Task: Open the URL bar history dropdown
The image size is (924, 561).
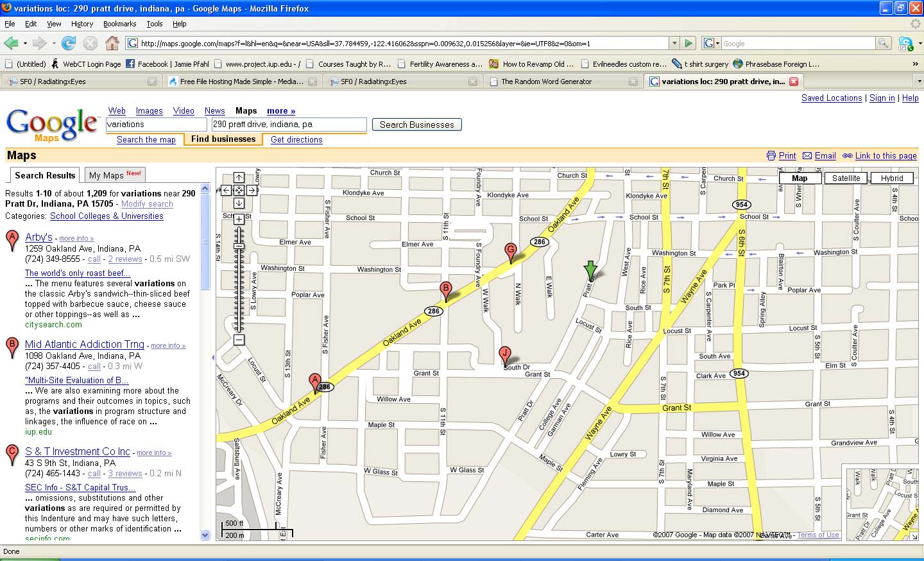Action: 674,44
